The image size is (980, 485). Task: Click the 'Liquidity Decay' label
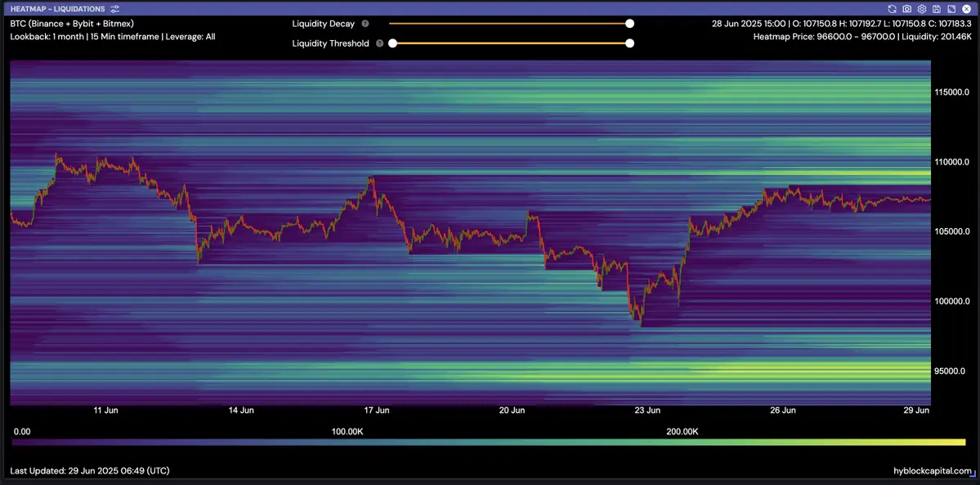(x=323, y=24)
